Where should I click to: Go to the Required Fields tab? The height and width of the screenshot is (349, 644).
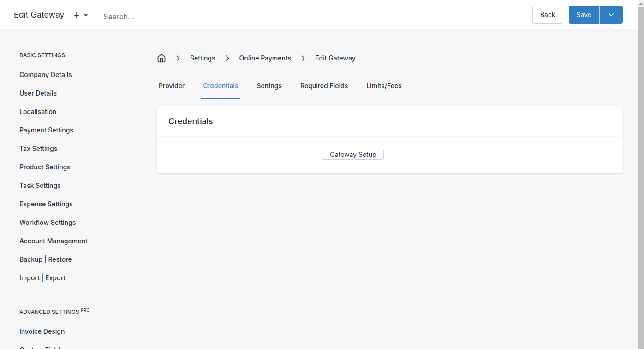(324, 86)
